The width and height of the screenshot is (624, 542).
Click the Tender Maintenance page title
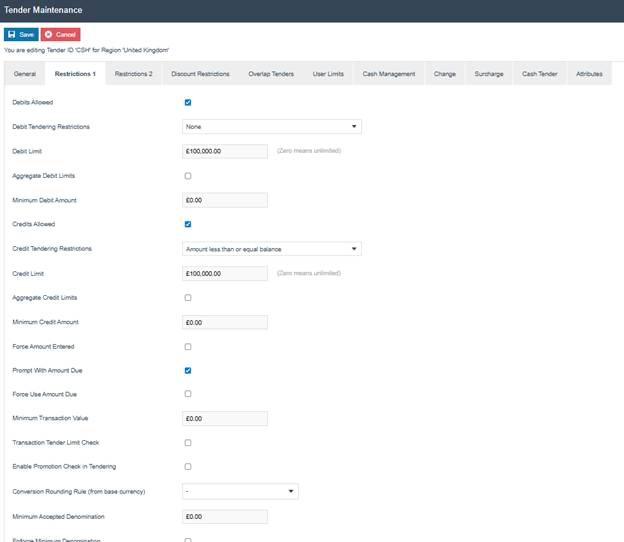click(x=43, y=10)
